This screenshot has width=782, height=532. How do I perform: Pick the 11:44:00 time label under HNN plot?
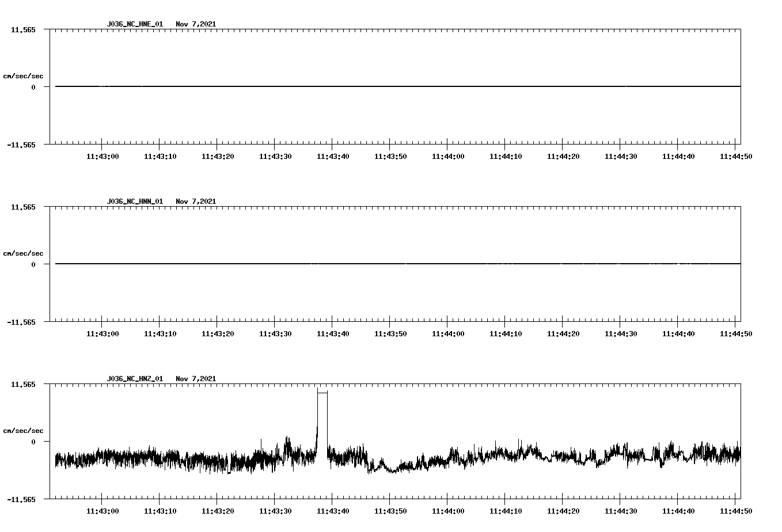(448, 334)
